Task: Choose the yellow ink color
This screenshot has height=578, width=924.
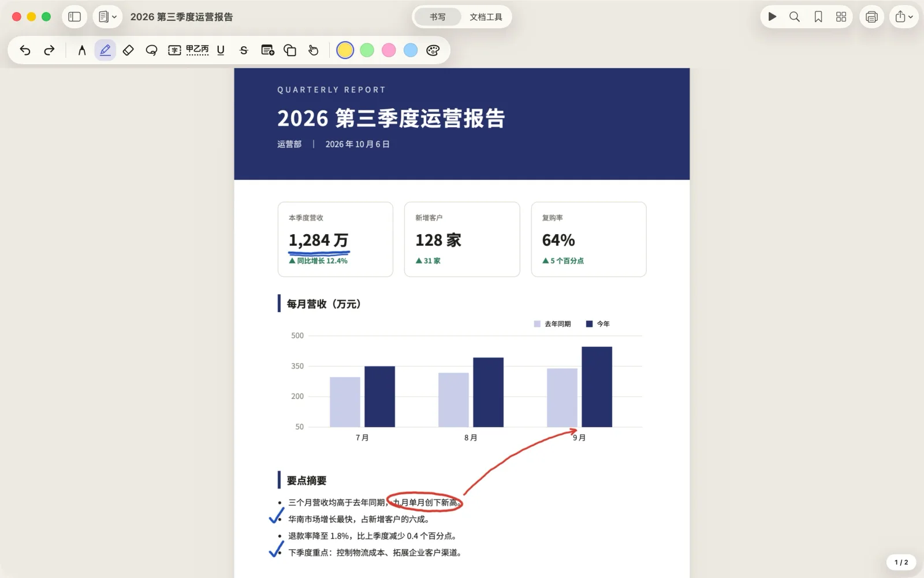Action: 345,50
